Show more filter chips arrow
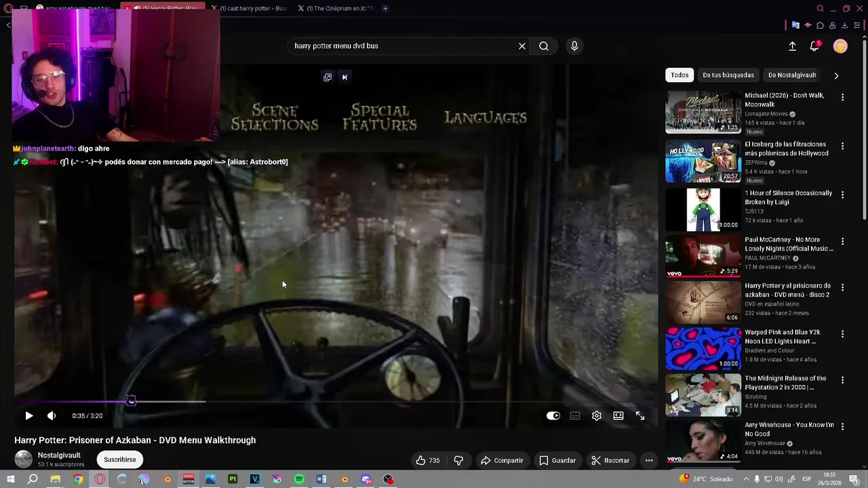 [836, 75]
